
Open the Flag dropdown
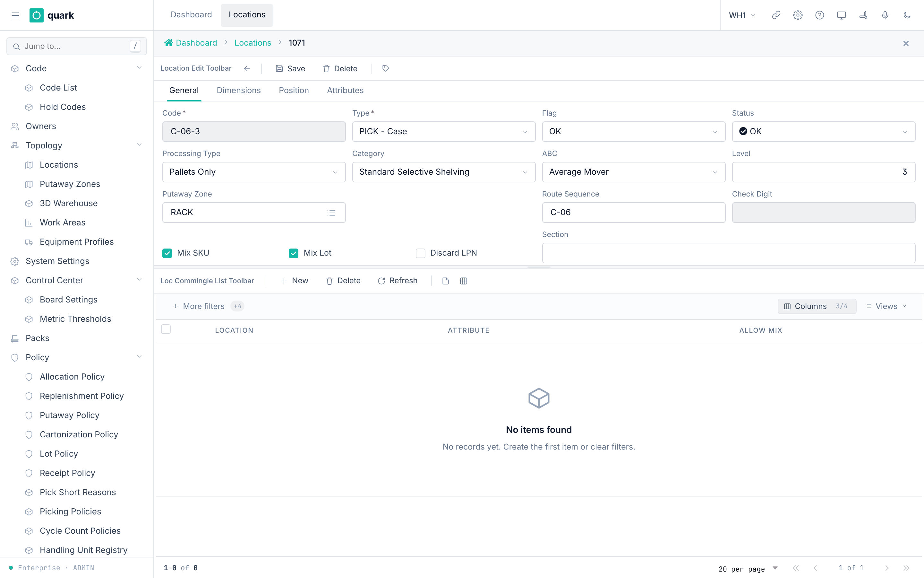pyautogui.click(x=633, y=132)
